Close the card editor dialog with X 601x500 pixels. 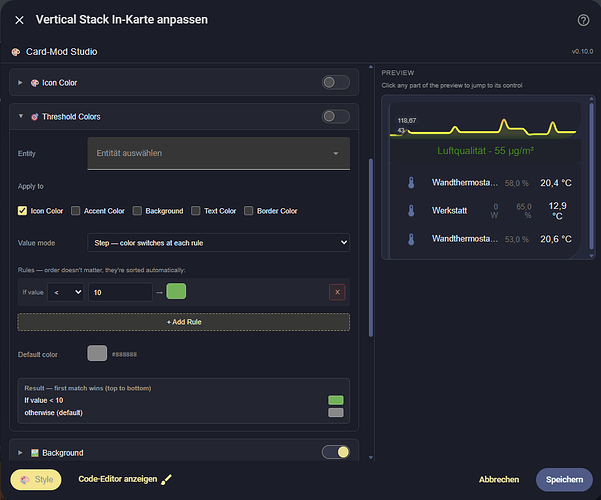point(19,20)
